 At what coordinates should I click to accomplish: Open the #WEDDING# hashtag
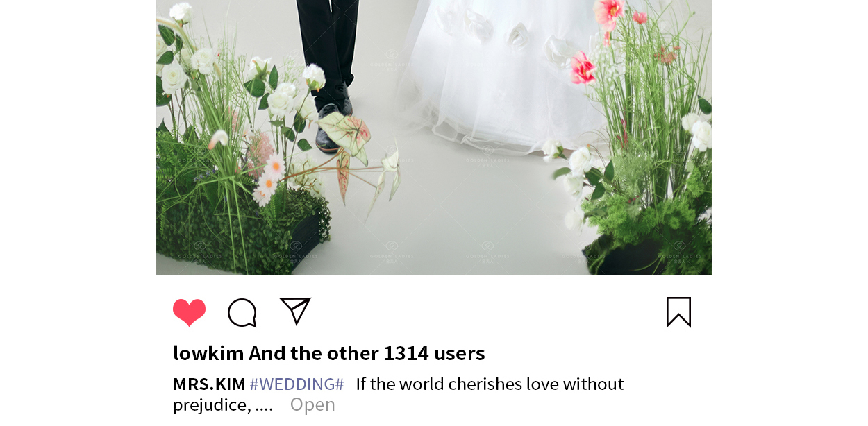297,384
